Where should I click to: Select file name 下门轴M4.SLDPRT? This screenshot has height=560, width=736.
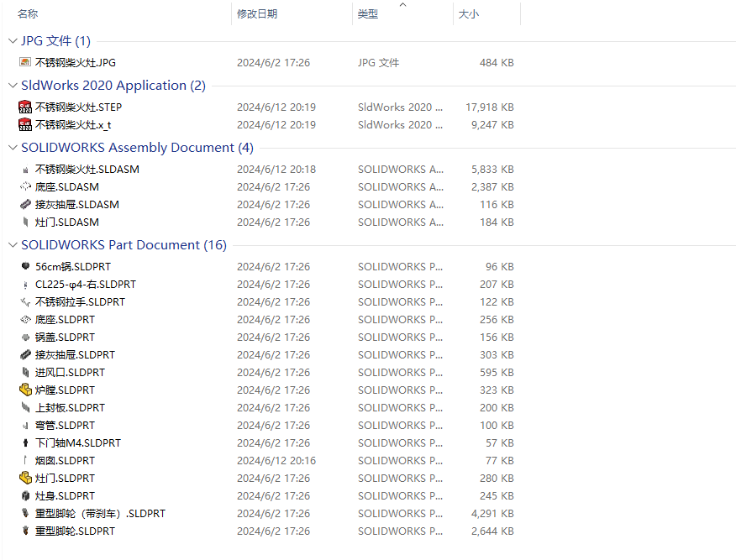coord(78,442)
